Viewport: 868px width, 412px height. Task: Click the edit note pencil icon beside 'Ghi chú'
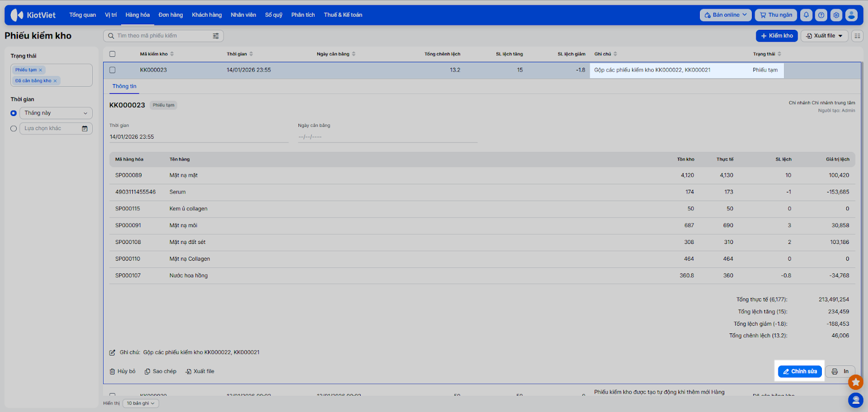[x=112, y=352]
